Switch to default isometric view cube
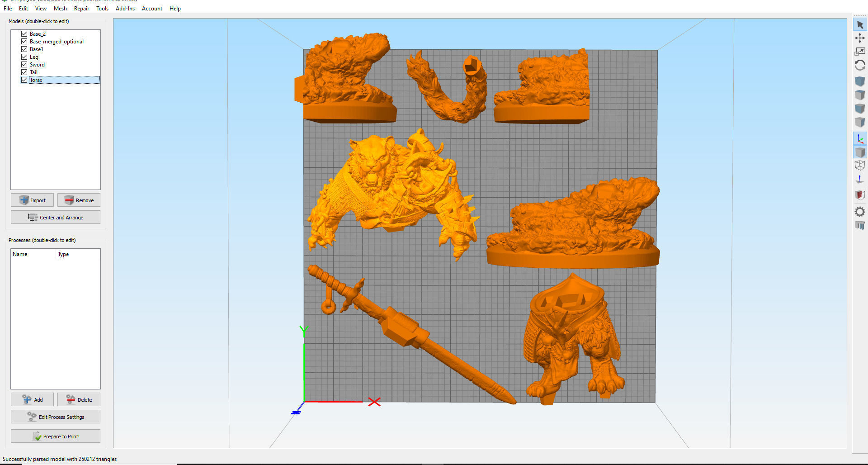 click(x=860, y=81)
